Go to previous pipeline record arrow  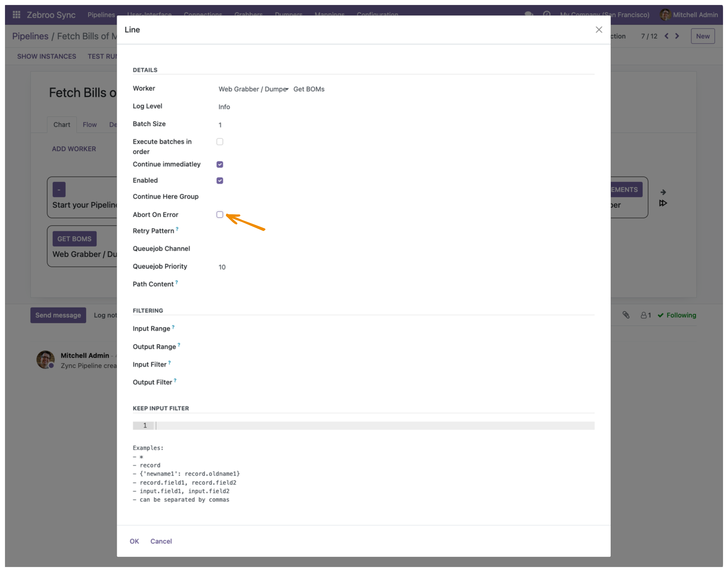[666, 36]
